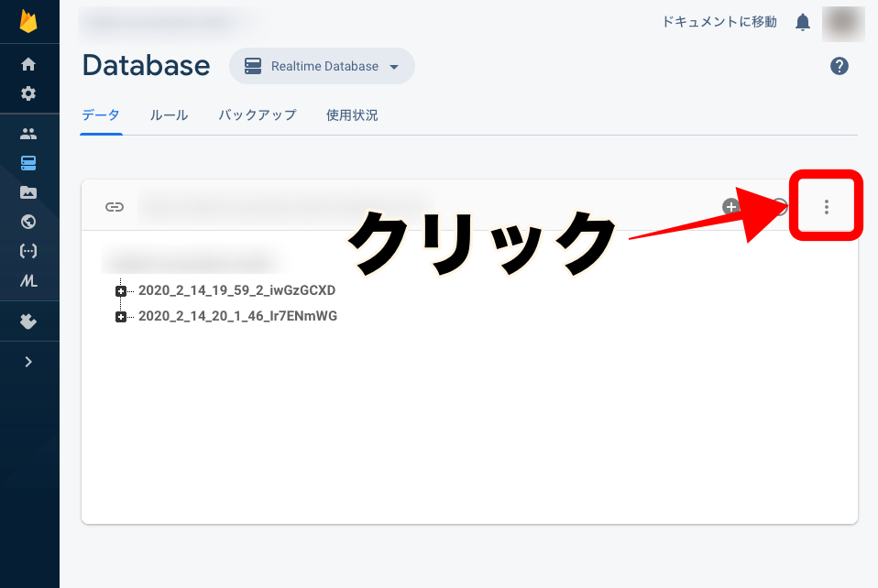Open ML Kit icon in sidebar
The image size is (878, 588).
coord(28,280)
